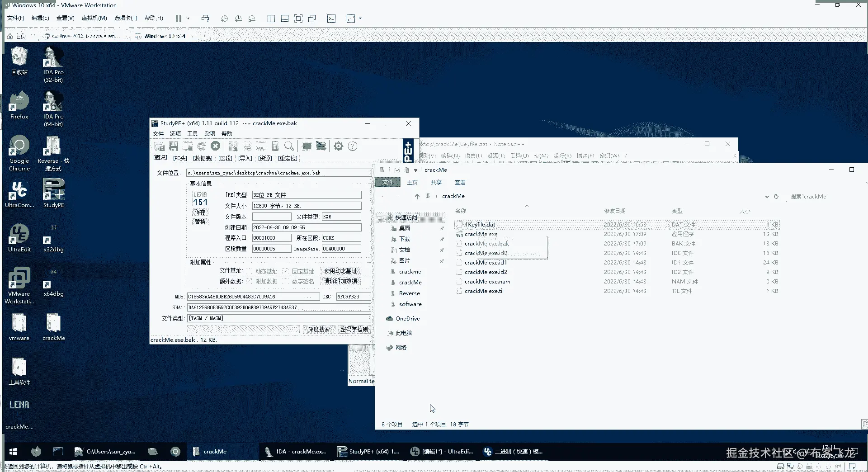
Task: Click VMware revert snapshot icon
Action: pos(238,19)
